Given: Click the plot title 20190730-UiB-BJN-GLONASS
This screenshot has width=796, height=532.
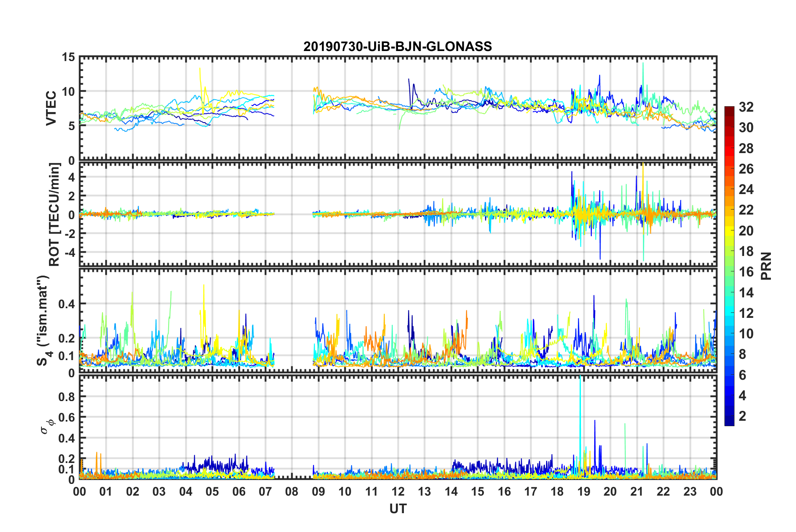Looking at the screenshot, I should 398,46.
